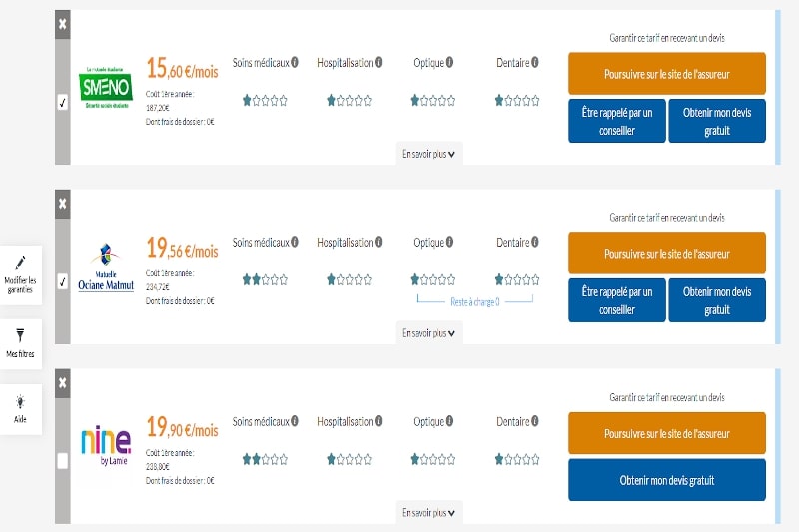Open the Mes filtres funnel icon
This screenshot has width=799, height=532.
tap(20, 335)
